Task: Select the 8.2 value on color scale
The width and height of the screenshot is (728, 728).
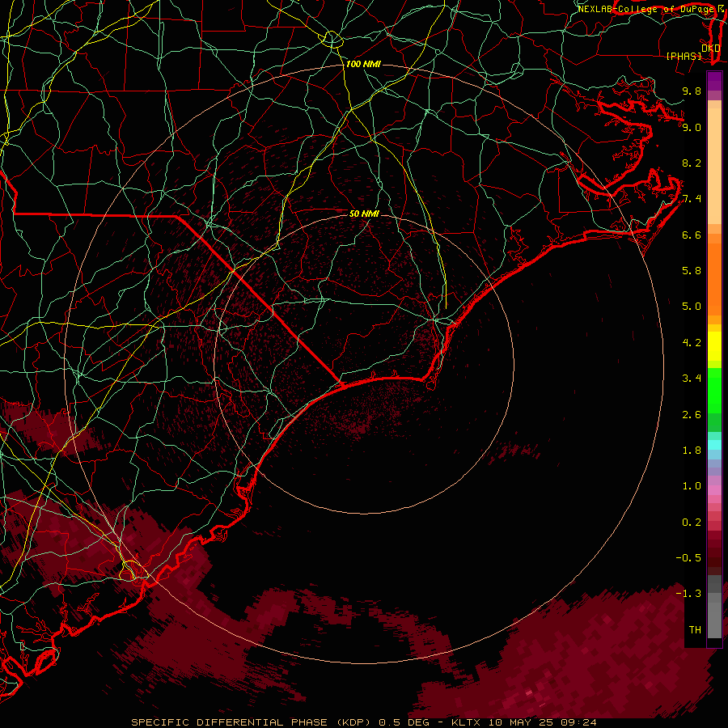Action: [x=692, y=163]
